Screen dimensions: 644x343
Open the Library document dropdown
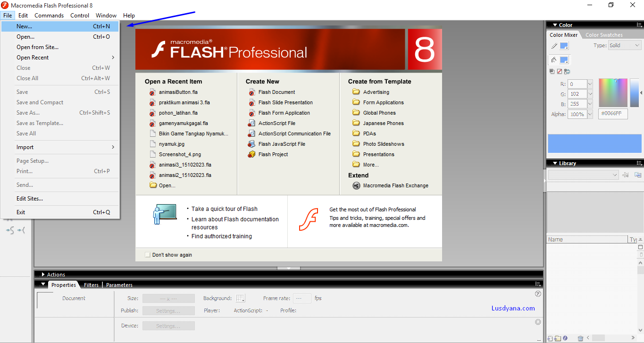click(583, 175)
